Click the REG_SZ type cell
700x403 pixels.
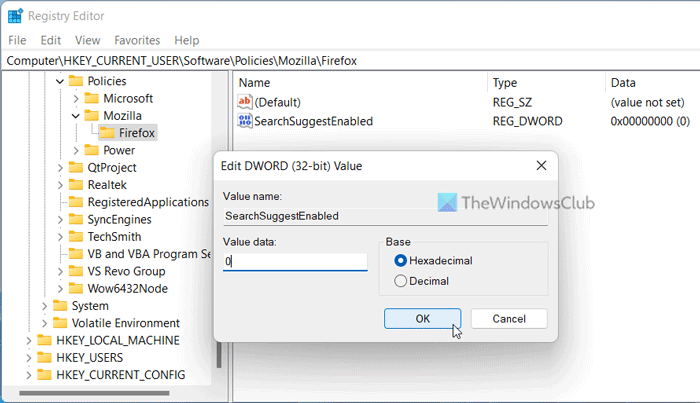[x=512, y=102]
